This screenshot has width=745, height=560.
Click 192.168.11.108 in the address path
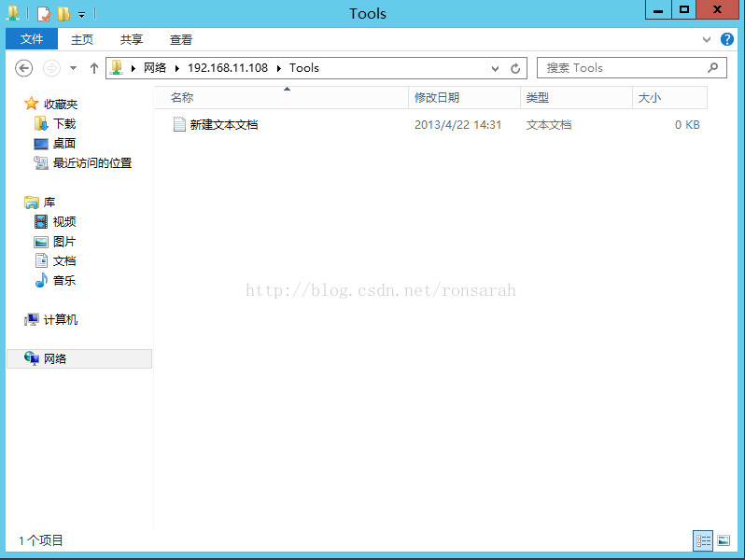coord(228,68)
